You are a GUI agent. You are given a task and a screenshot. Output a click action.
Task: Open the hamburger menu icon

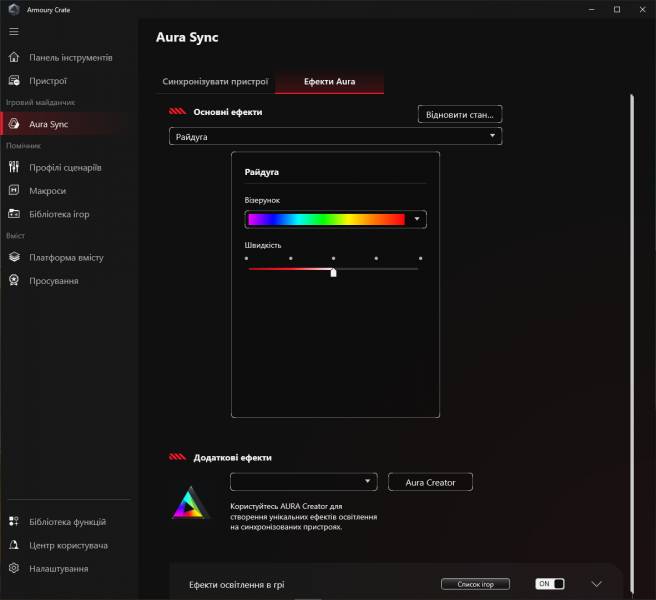coord(14,32)
